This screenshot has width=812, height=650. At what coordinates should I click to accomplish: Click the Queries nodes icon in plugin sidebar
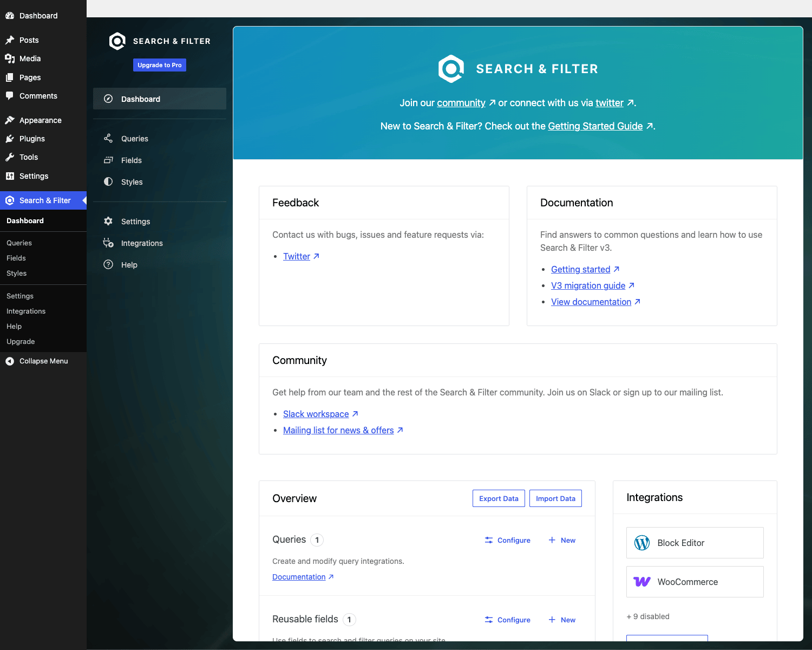coord(108,139)
